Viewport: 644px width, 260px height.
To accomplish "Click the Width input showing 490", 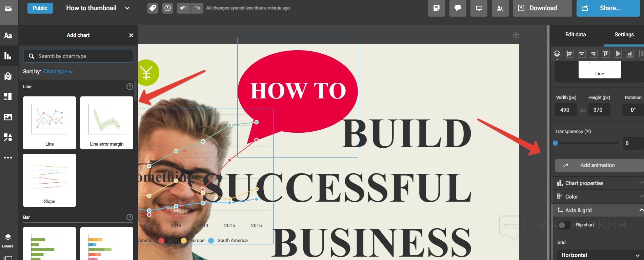I will coord(566,110).
